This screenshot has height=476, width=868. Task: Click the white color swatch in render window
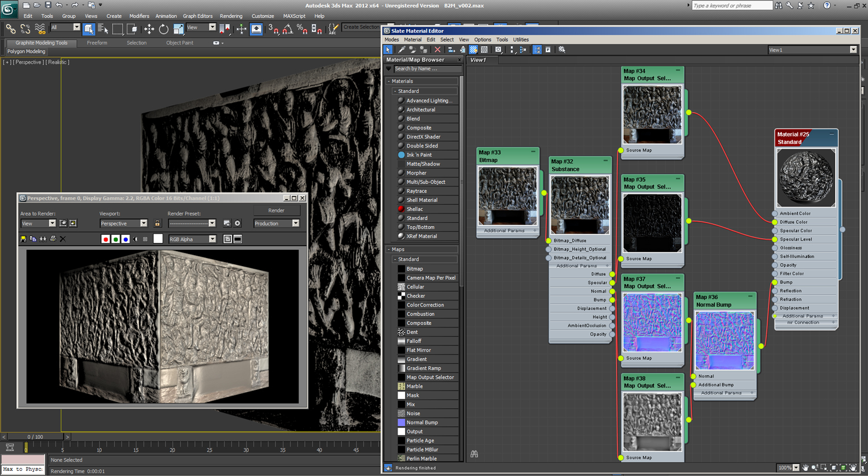point(157,239)
